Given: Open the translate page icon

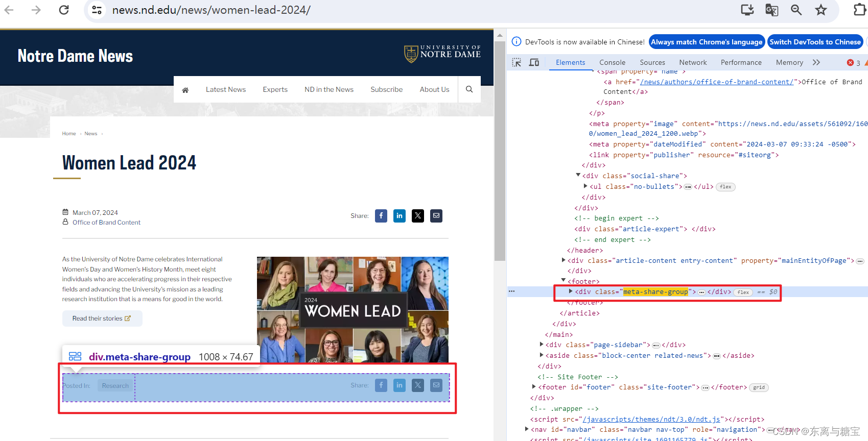Looking at the screenshot, I should tap(772, 10).
